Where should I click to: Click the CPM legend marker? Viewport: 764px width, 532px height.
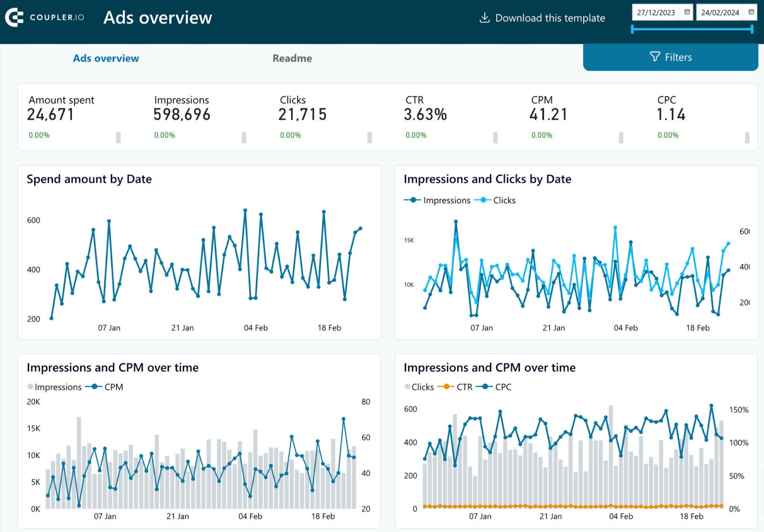[94, 387]
